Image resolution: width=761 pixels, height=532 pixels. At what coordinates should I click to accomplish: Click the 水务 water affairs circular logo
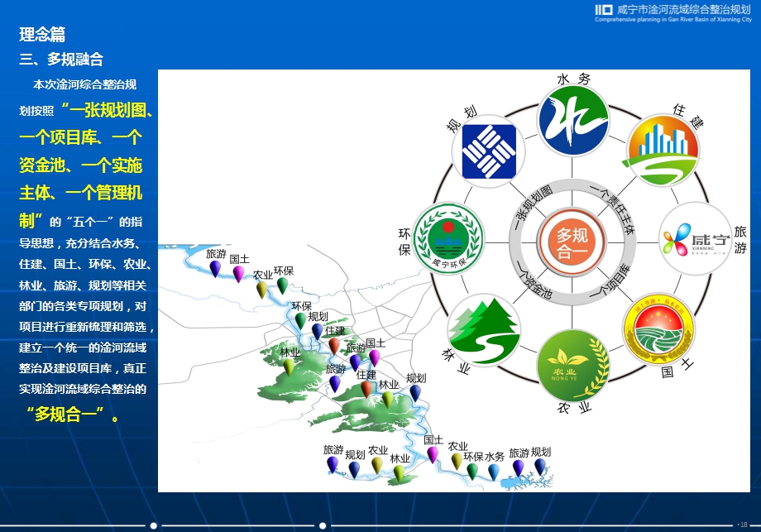click(x=573, y=120)
